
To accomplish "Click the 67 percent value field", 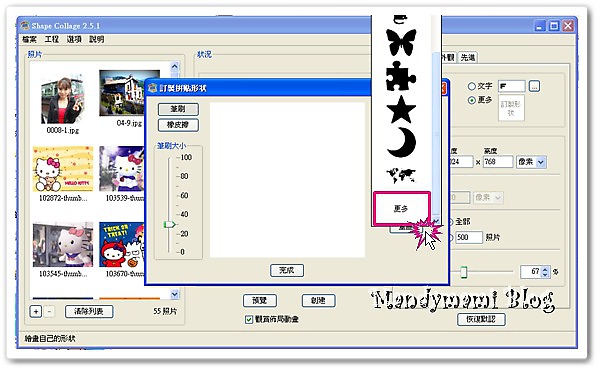I will (532, 272).
